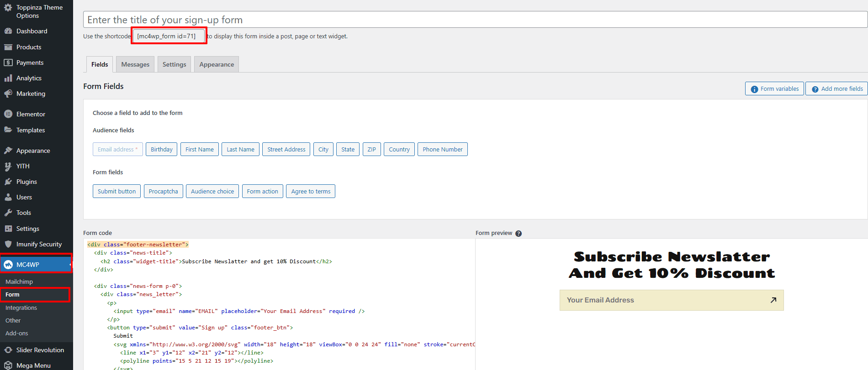
Task: Open the form Settings tab
Action: tap(175, 64)
